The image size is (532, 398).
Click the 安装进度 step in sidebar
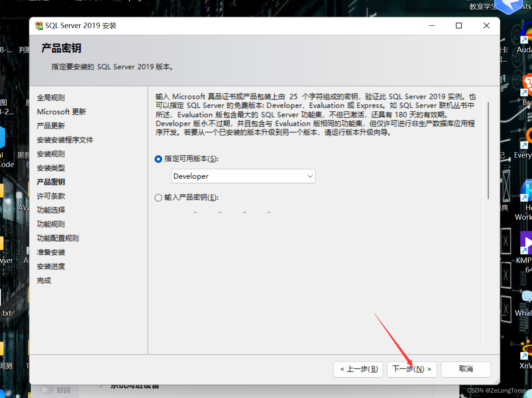51,266
